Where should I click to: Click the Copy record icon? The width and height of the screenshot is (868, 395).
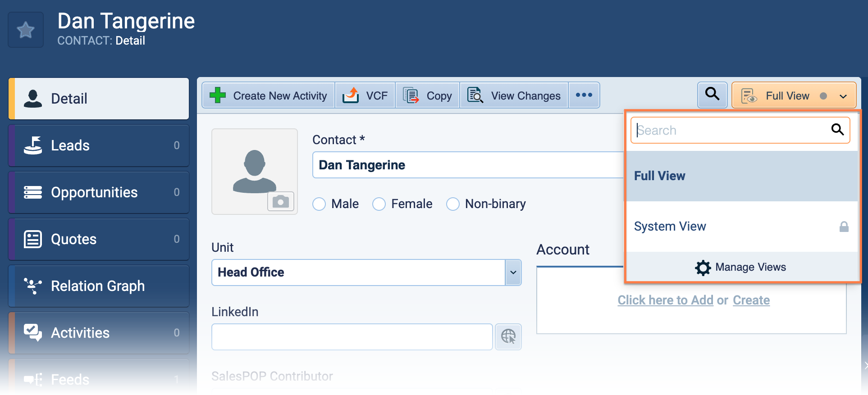point(411,95)
